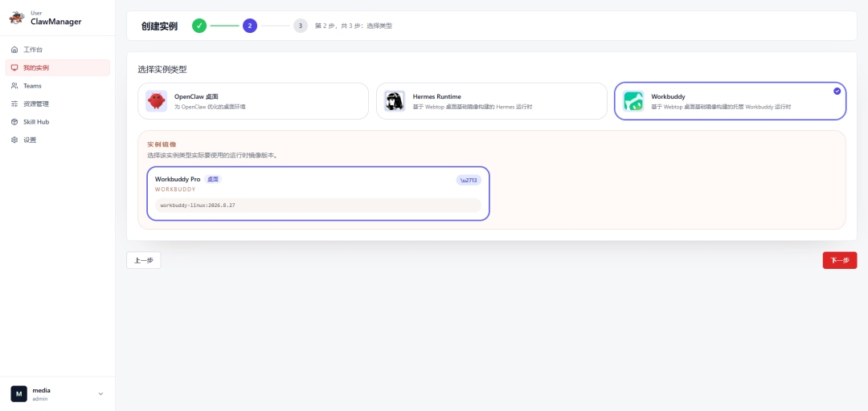The height and width of the screenshot is (411, 868).
Task: Click the Workbuddy green app icon
Action: [x=633, y=101]
